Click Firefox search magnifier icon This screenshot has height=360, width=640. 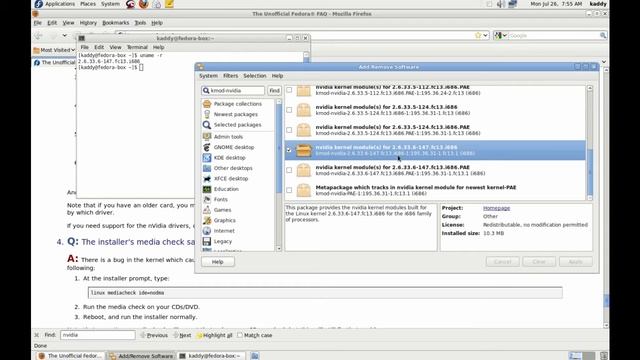pos(603,36)
